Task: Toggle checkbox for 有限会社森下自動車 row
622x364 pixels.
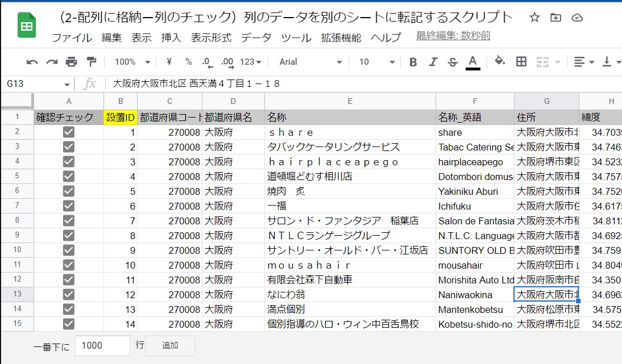Action: [69, 279]
